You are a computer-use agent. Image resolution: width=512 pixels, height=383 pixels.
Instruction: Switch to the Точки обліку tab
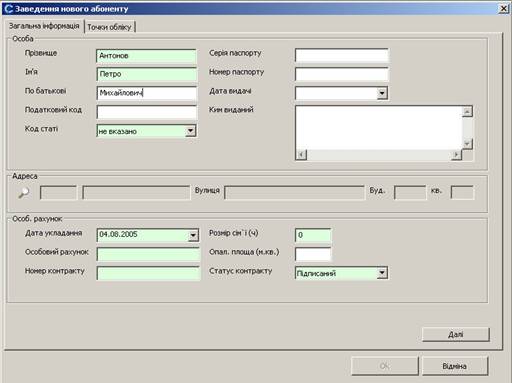(x=110, y=27)
